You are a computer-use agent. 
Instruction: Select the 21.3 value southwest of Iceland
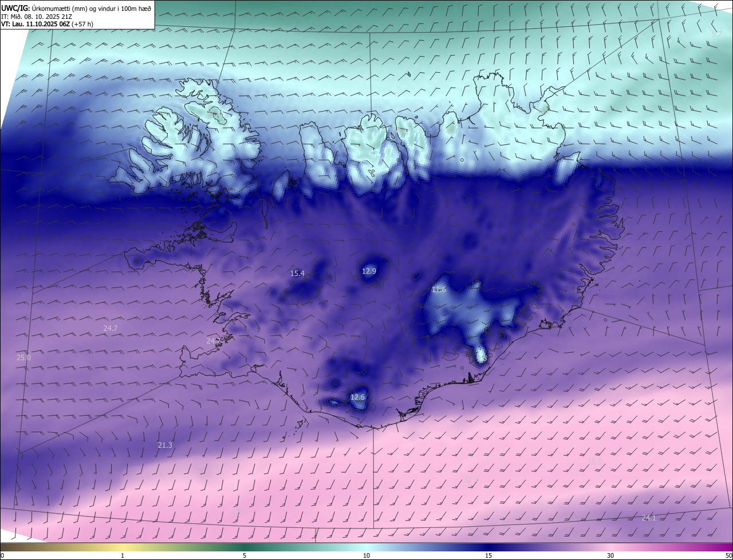click(165, 445)
